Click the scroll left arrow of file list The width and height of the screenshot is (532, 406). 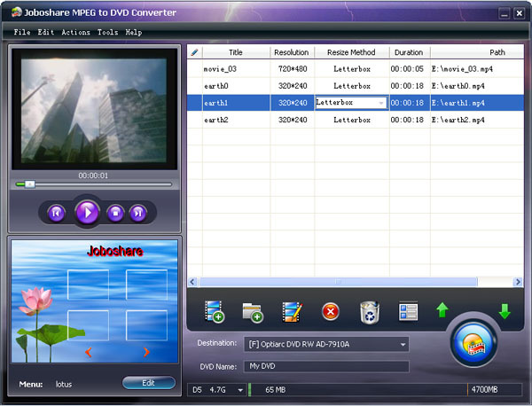coord(192,282)
